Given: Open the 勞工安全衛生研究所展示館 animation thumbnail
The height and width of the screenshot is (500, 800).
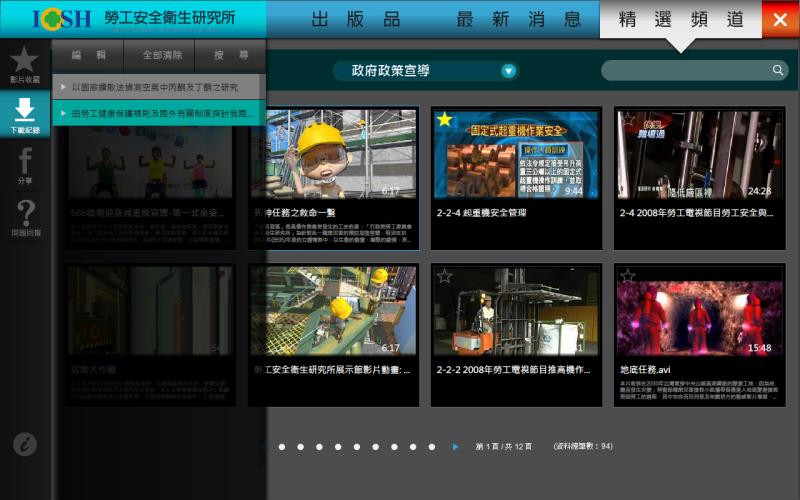Looking at the screenshot, I should pyautogui.click(x=334, y=311).
